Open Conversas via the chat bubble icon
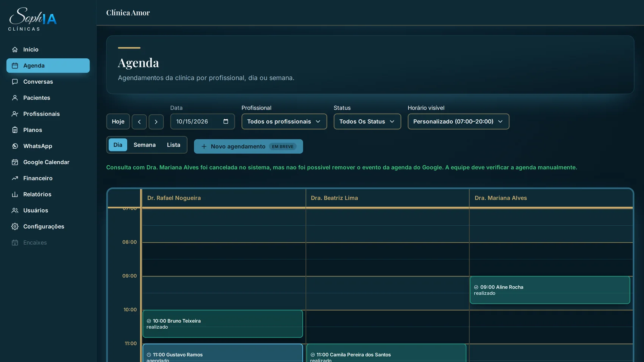 15,82
